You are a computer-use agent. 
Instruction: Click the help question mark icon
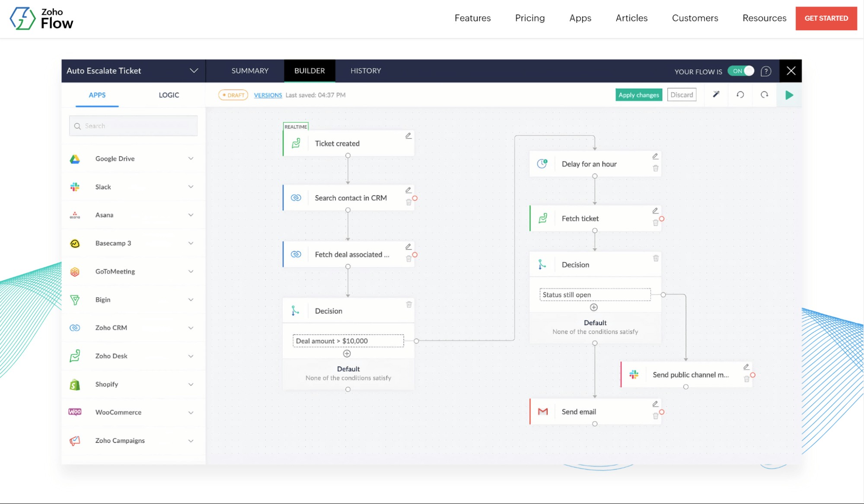click(x=766, y=71)
